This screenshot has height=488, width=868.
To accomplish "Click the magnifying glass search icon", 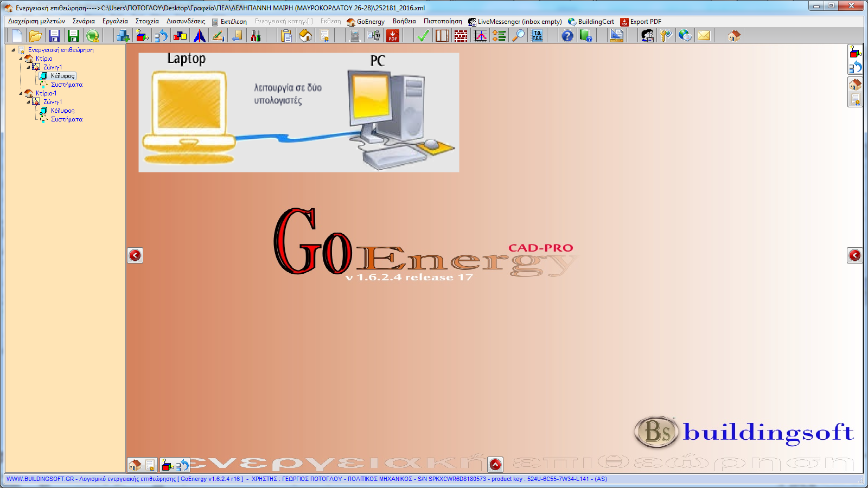I will point(519,36).
